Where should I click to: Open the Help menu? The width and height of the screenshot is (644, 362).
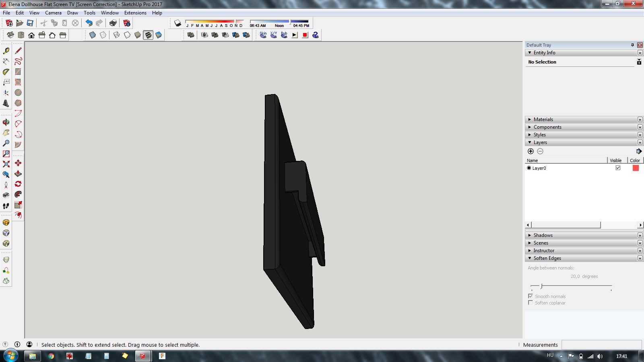pos(157,13)
